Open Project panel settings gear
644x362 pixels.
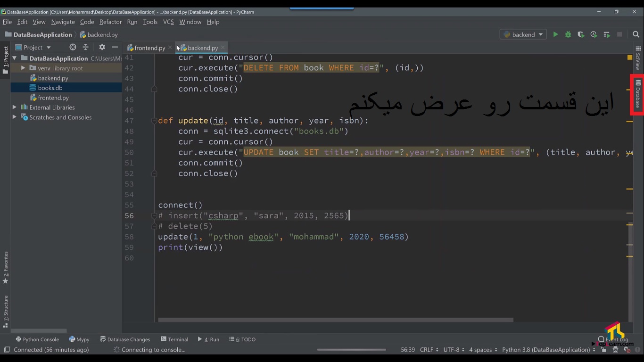pos(102,47)
